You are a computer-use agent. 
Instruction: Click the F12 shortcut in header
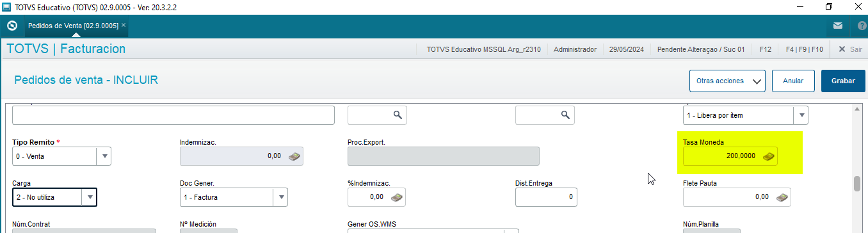point(765,49)
